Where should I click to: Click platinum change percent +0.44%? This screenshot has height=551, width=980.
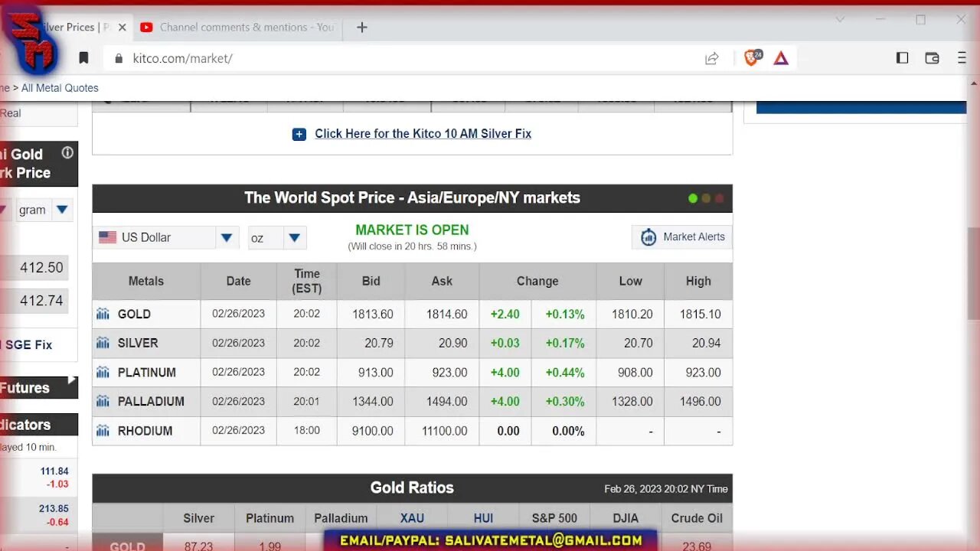[x=565, y=373]
